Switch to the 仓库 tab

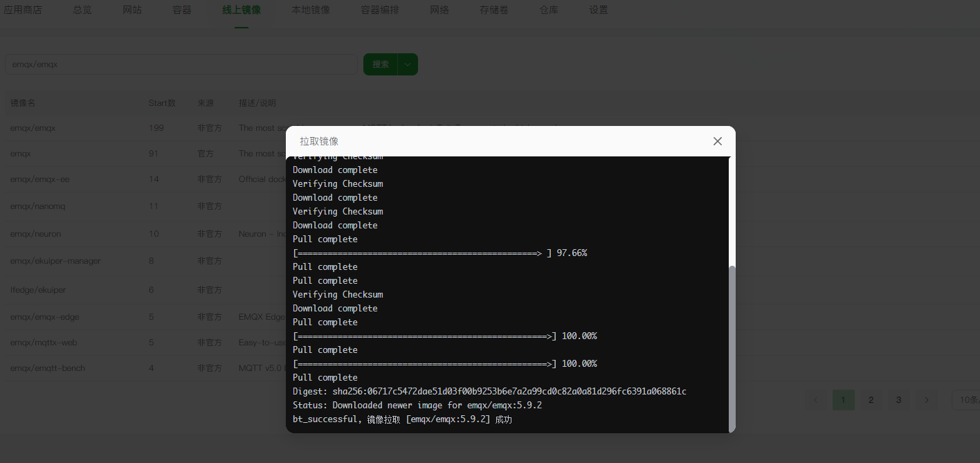pyautogui.click(x=549, y=10)
